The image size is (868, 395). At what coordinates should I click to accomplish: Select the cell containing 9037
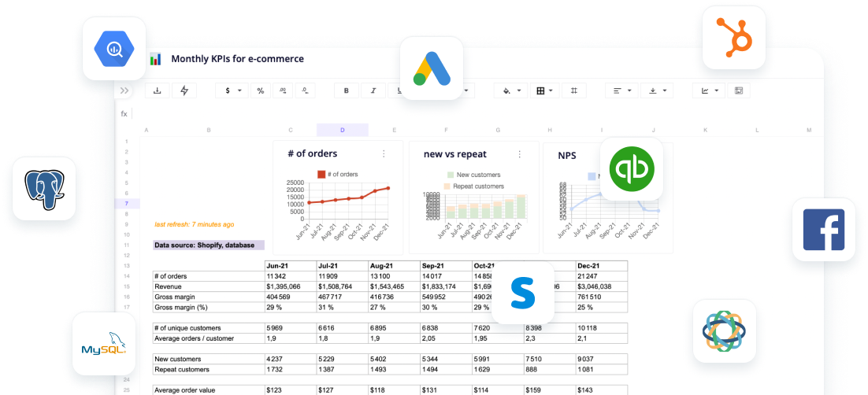coord(602,359)
